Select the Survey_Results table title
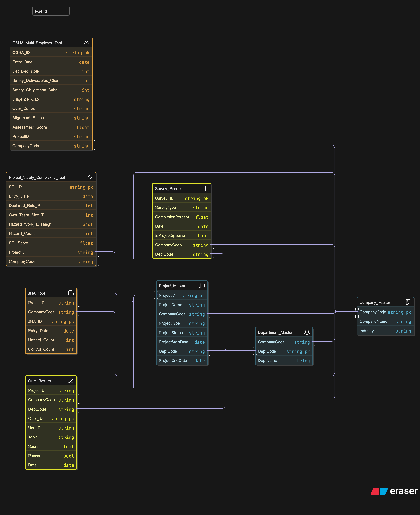 pos(169,188)
